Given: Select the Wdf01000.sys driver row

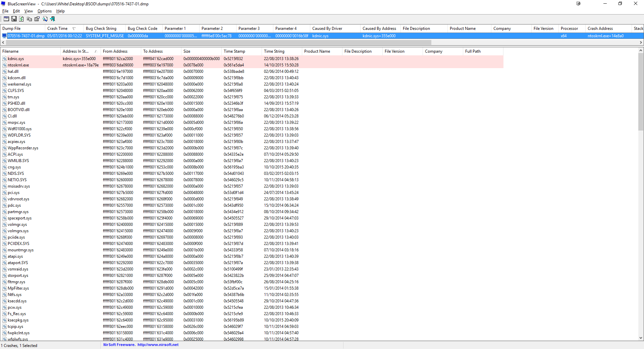Looking at the screenshot, I should point(252,129).
